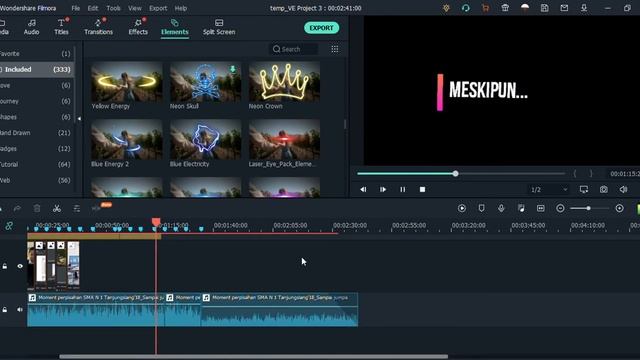Screen dimensions: 640x360
Task: Click the voiceover microphone icon
Action: click(x=501, y=208)
